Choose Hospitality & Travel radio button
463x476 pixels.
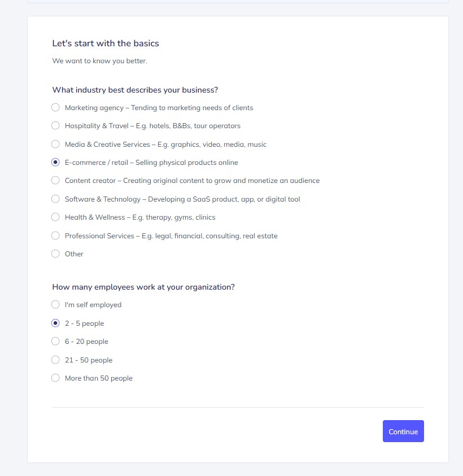55,125
